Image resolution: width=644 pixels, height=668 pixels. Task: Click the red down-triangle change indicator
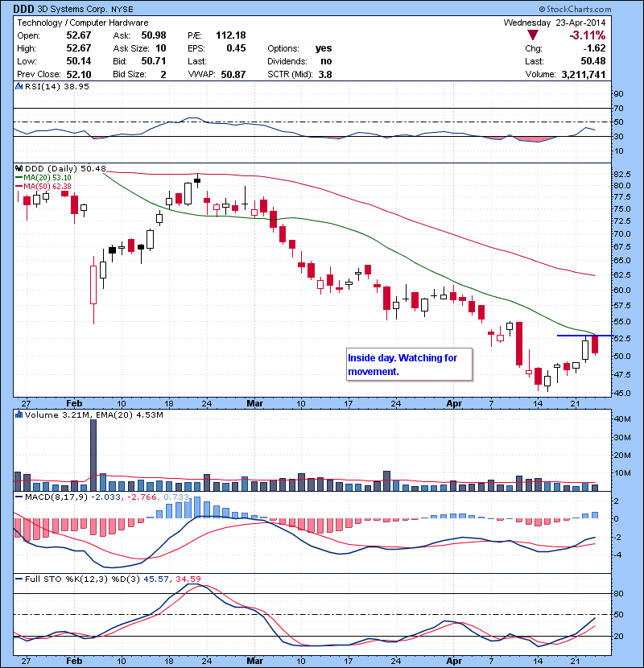click(x=532, y=35)
